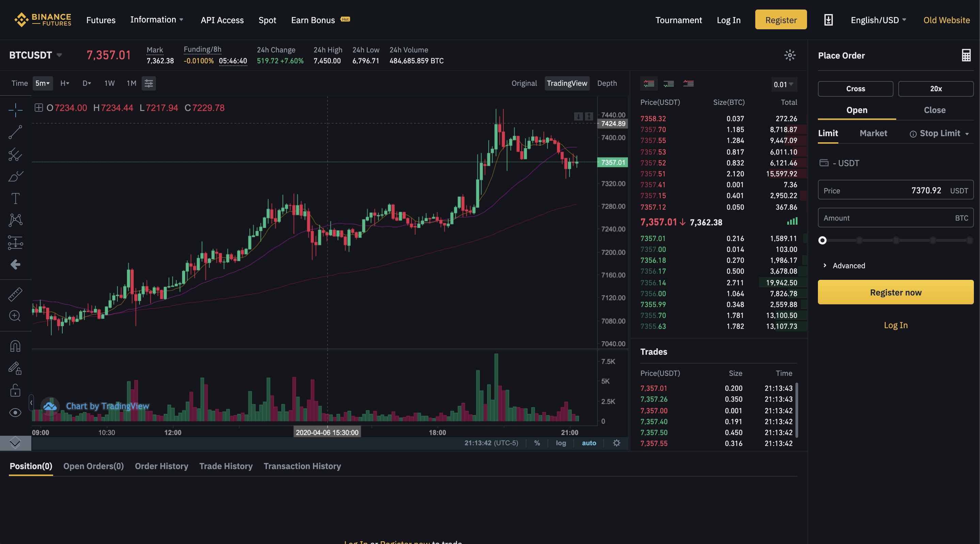Screen dimensions: 980x544
Task: Select the text annotation tool
Action: pyautogui.click(x=15, y=198)
